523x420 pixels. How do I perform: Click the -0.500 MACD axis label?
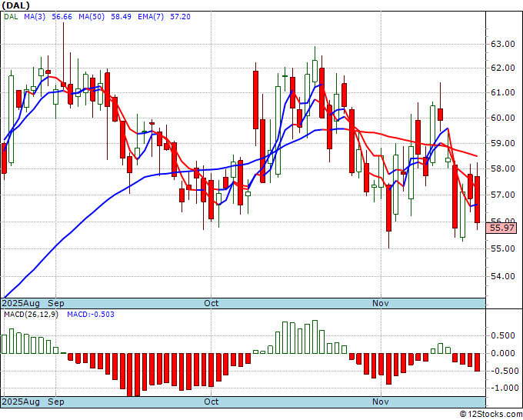503,371
